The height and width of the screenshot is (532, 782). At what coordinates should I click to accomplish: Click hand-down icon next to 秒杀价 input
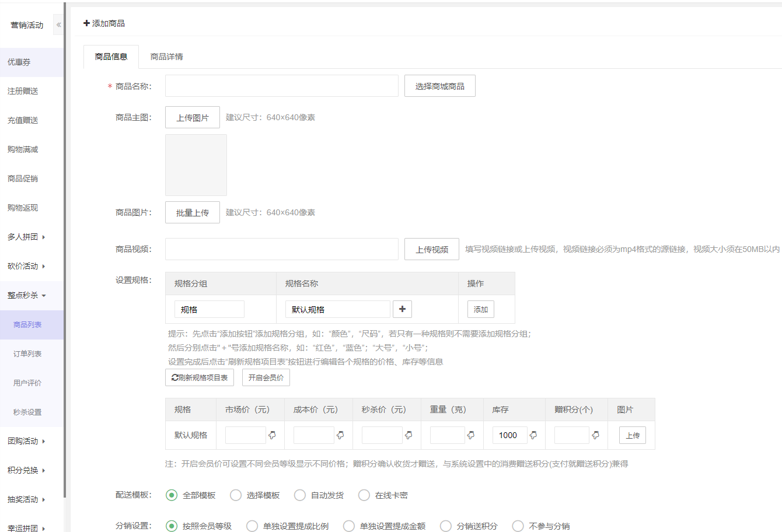click(409, 435)
